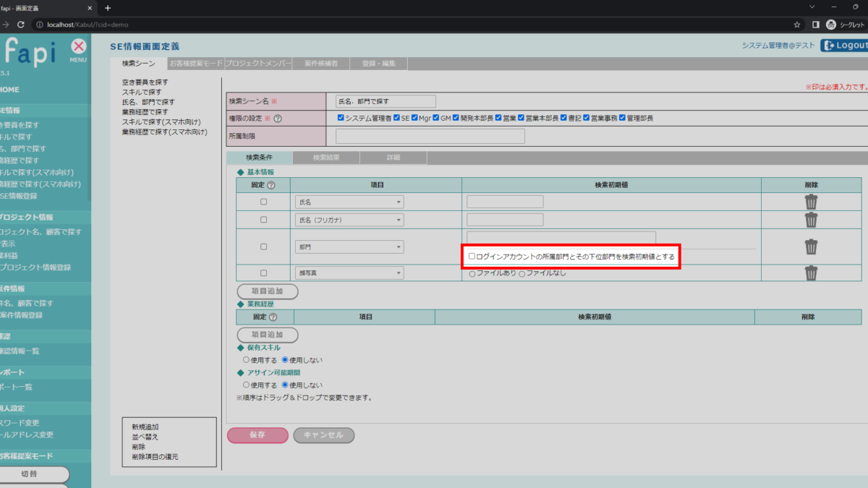Remove the 部門 row via trash icon
This screenshot has width=868, height=488.
pos(811,247)
